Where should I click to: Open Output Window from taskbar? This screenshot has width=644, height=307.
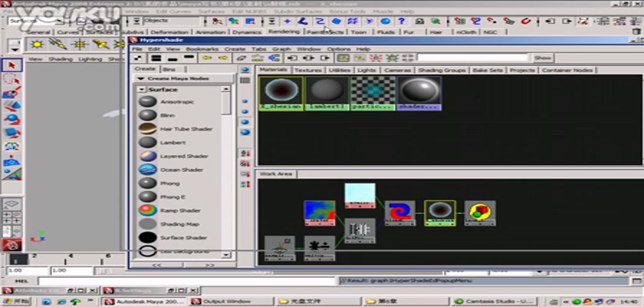(232, 302)
